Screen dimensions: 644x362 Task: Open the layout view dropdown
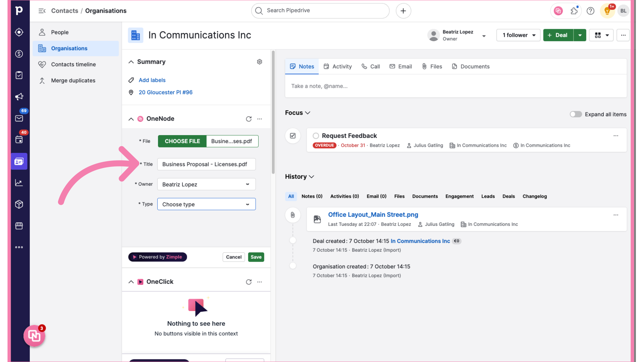(601, 35)
